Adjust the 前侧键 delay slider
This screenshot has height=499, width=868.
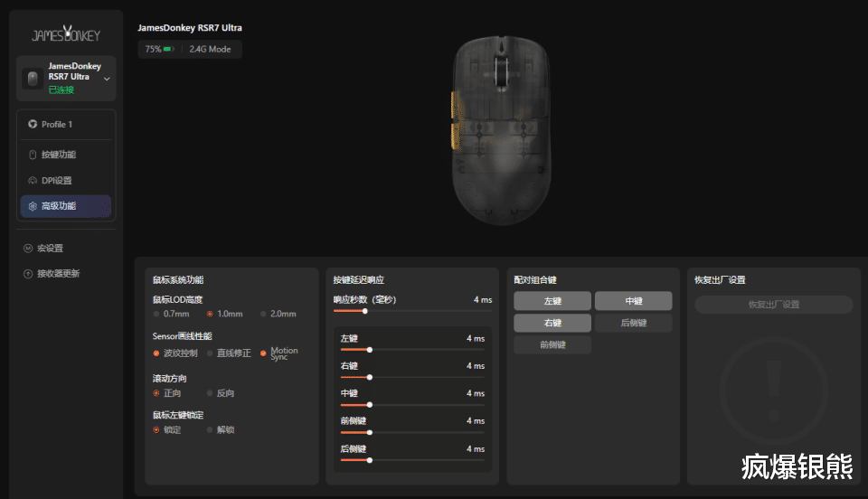coord(412,433)
